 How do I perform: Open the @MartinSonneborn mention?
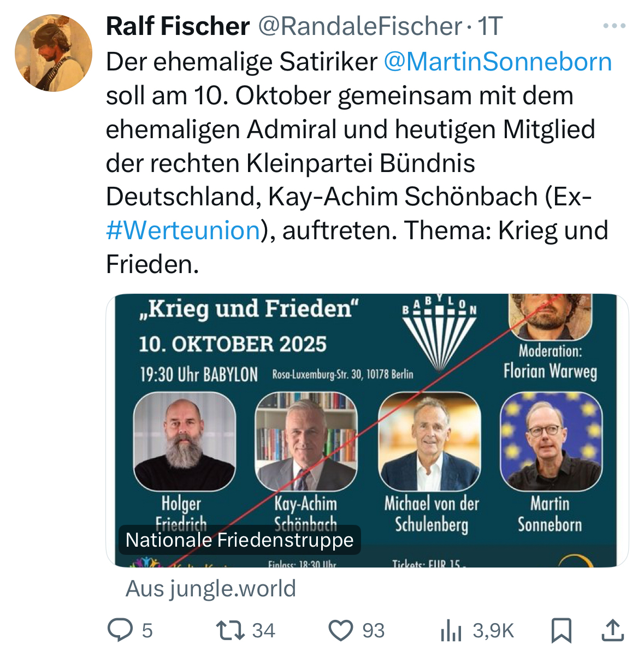(498, 62)
